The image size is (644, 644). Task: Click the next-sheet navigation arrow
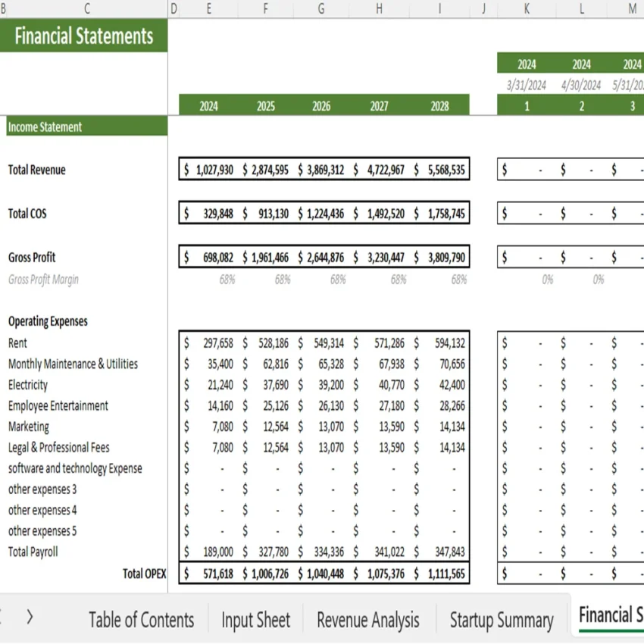click(29, 617)
